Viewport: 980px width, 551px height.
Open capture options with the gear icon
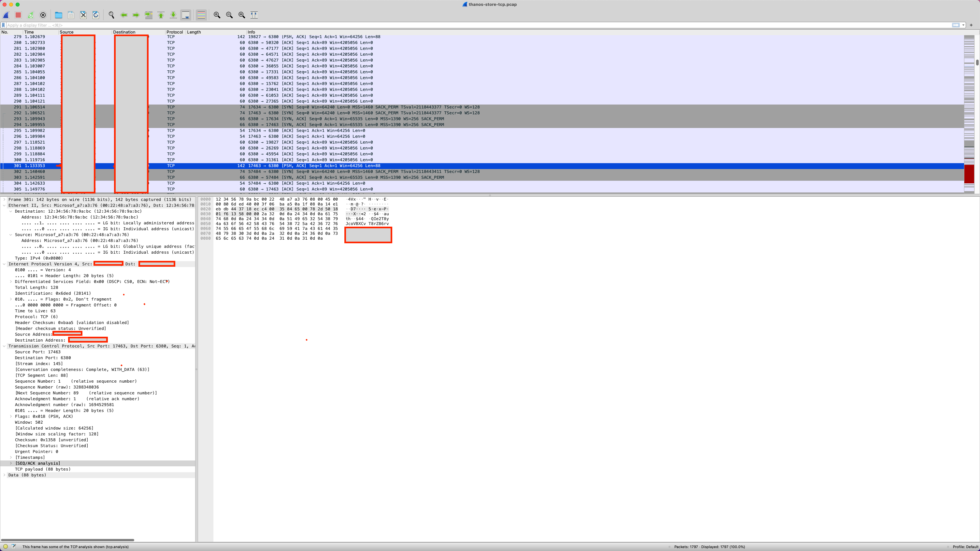coord(43,15)
